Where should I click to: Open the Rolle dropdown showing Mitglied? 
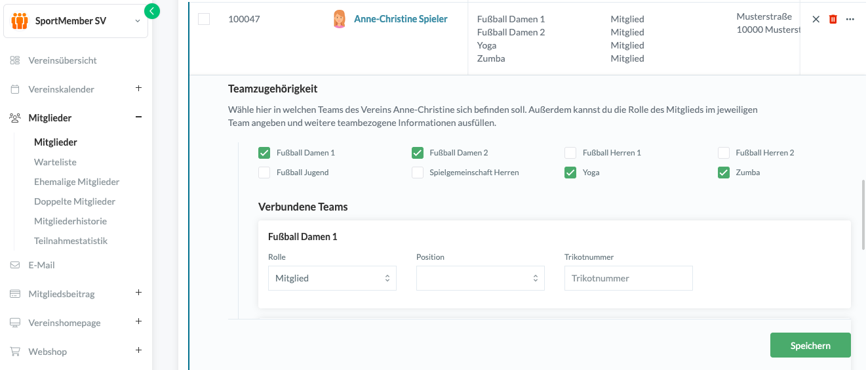pos(332,278)
